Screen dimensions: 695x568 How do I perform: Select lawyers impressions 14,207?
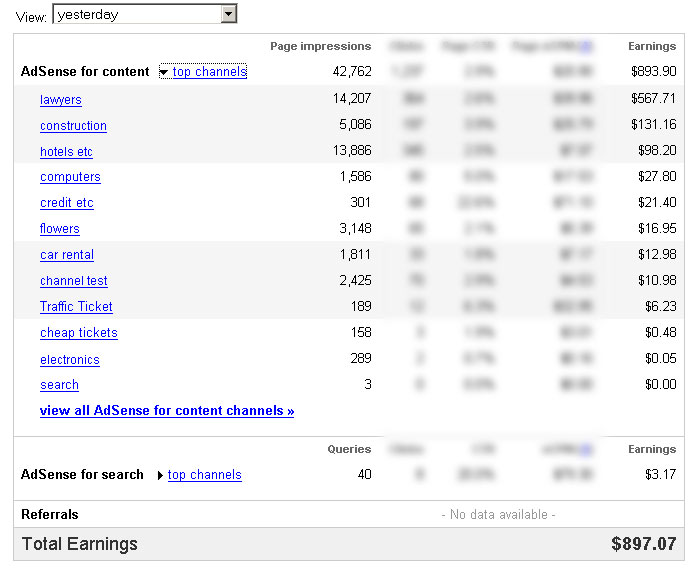[352, 98]
